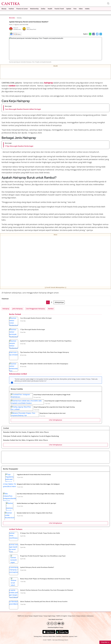Screen dimensions: 111x644
Task: Open the hairspray link in first paragraph
Action: 48,83
